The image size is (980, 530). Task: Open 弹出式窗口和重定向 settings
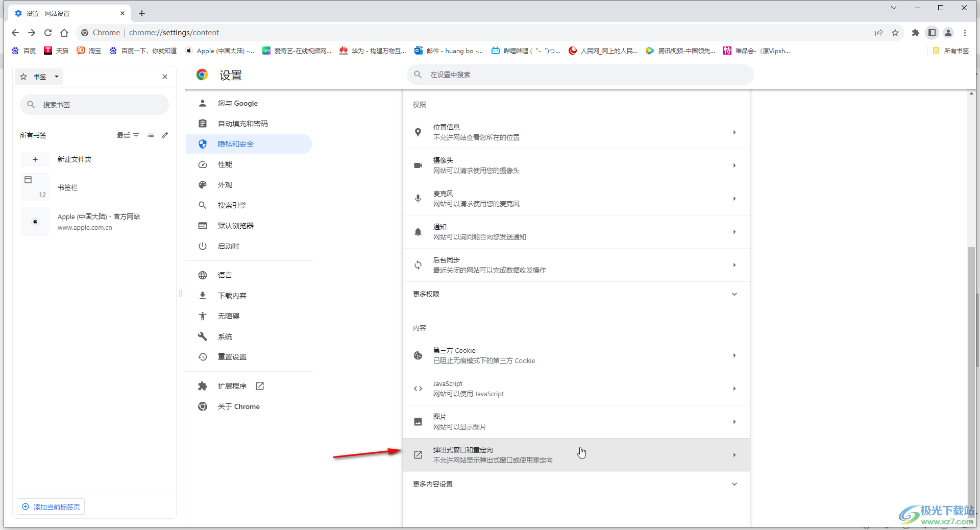click(x=576, y=455)
